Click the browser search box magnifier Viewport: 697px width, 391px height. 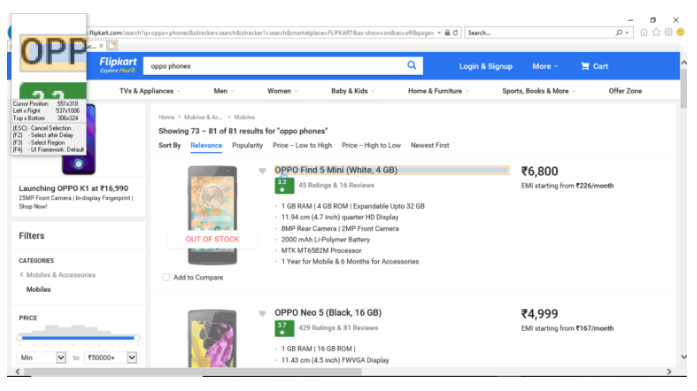(618, 33)
